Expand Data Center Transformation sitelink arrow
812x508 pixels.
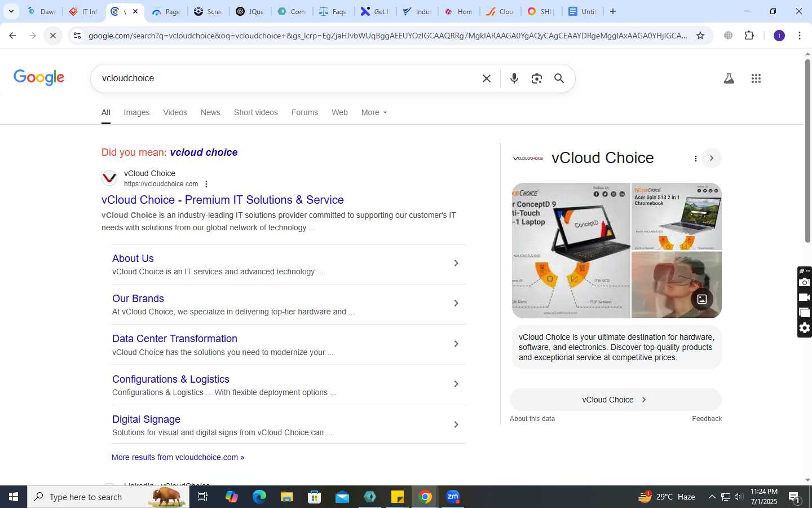pyautogui.click(x=456, y=344)
